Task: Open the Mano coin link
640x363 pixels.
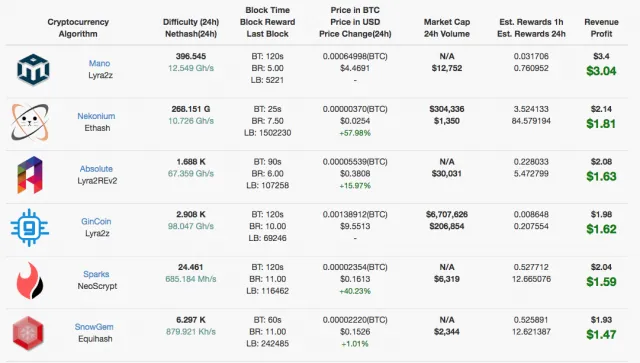Action: 100,63
